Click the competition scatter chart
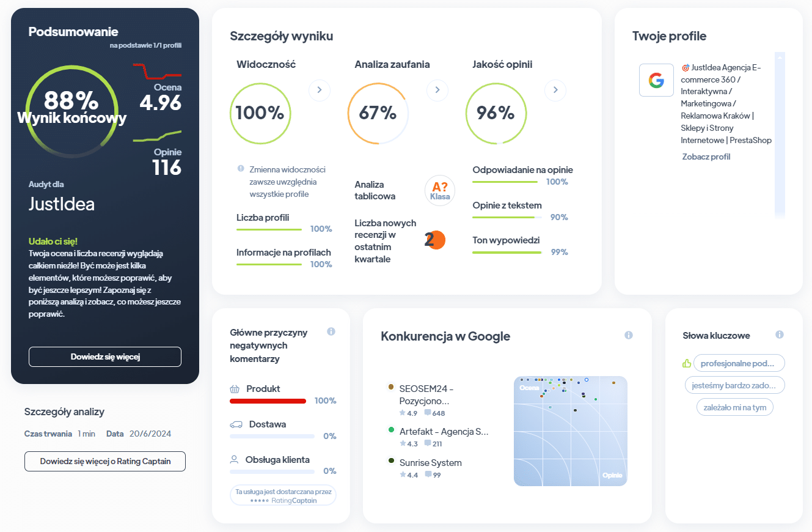Screen dimensions: 812x532 [571, 431]
